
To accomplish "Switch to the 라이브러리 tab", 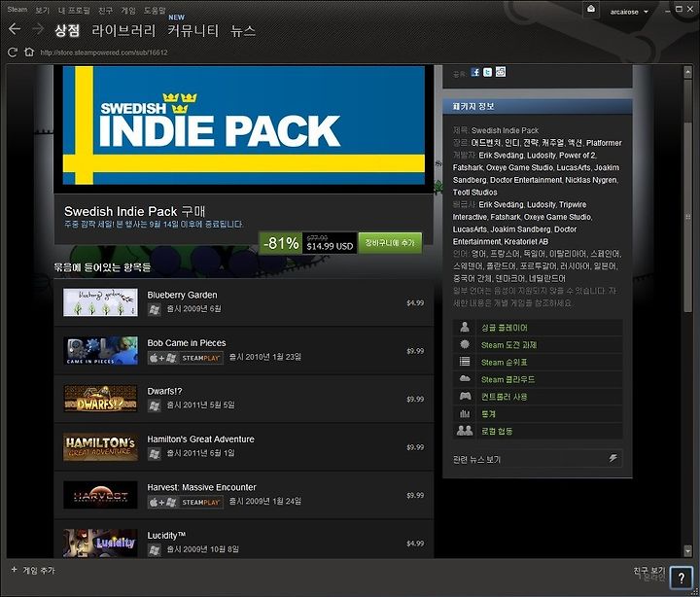I will coord(123,31).
